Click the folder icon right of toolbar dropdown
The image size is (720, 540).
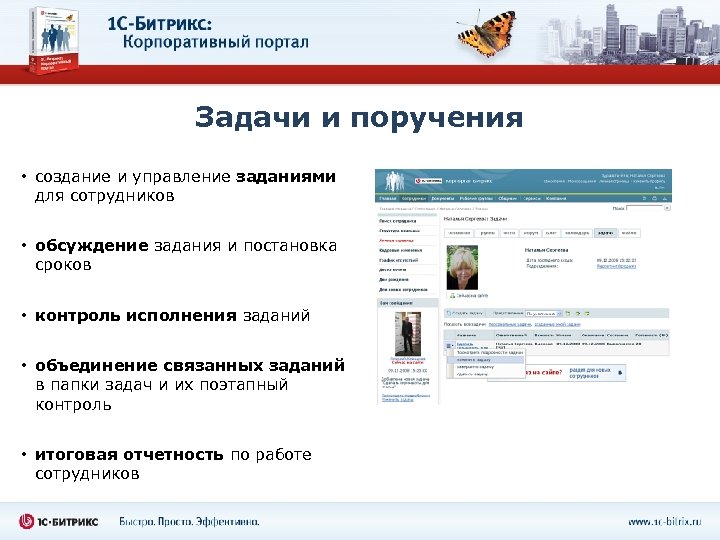568,314
